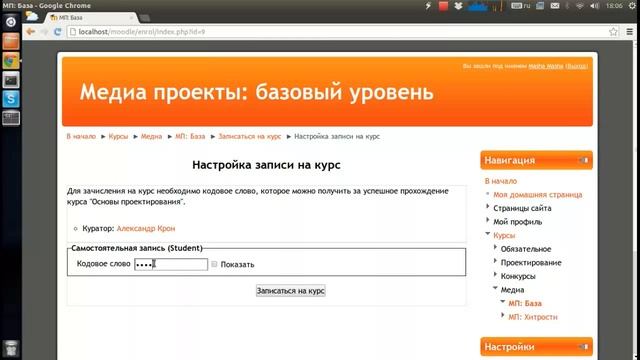Image resolution: width=640 pixels, height=360 pixels.
Task: Bookmark this page with the star icon
Action: tap(613, 31)
